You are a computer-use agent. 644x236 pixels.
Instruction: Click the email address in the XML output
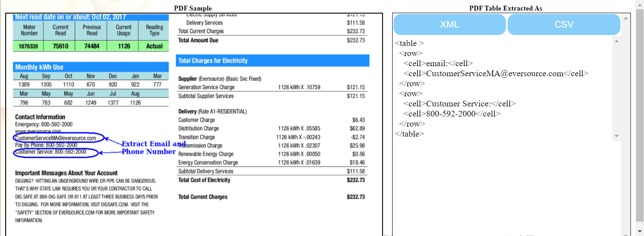pos(494,74)
